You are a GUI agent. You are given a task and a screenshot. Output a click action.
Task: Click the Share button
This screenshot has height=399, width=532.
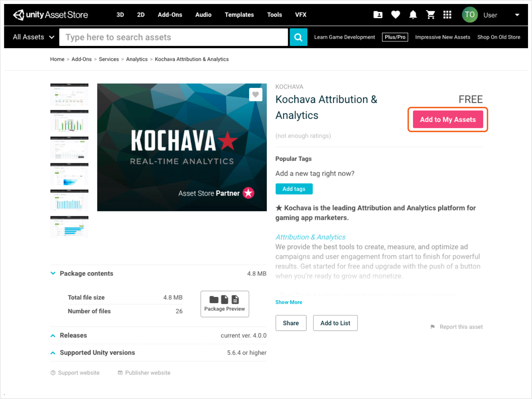(291, 323)
